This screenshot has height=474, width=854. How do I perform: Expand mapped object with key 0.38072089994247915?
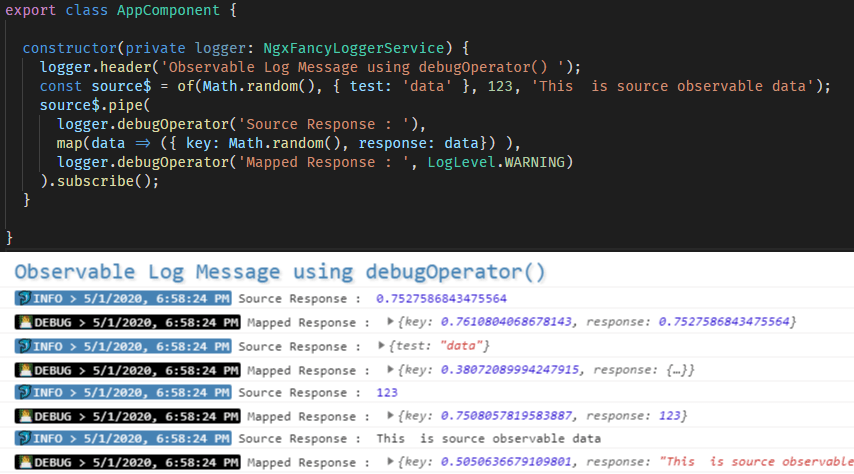click(x=390, y=369)
